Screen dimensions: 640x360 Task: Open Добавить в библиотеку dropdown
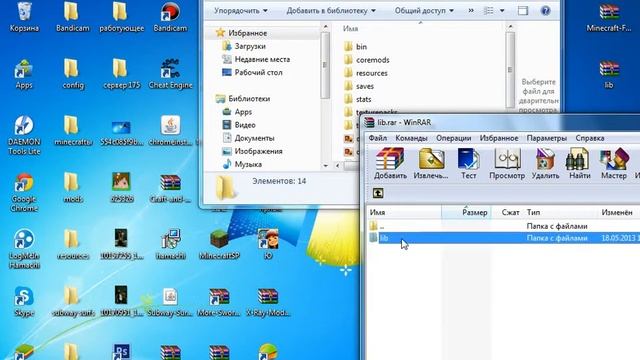point(331,11)
